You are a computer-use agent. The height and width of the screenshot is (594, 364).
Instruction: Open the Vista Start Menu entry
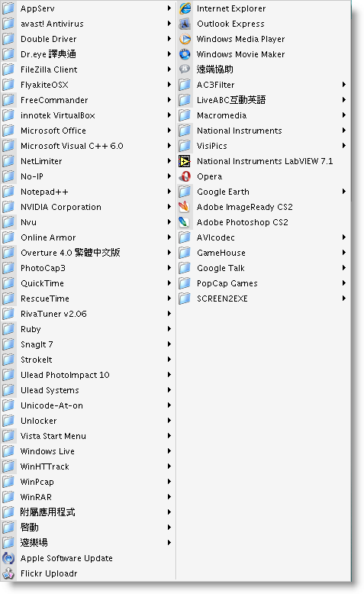tap(88, 436)
